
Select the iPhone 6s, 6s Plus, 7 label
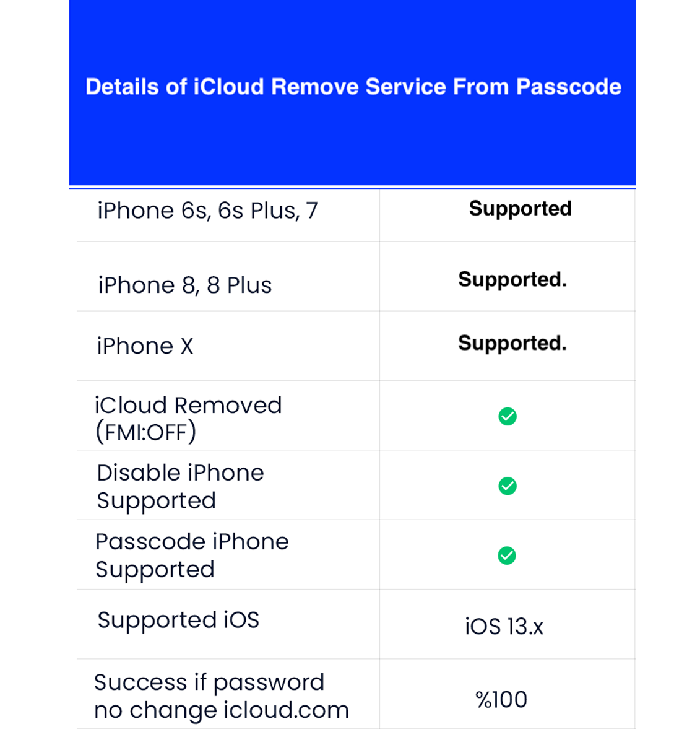click(x=207, y=211)
